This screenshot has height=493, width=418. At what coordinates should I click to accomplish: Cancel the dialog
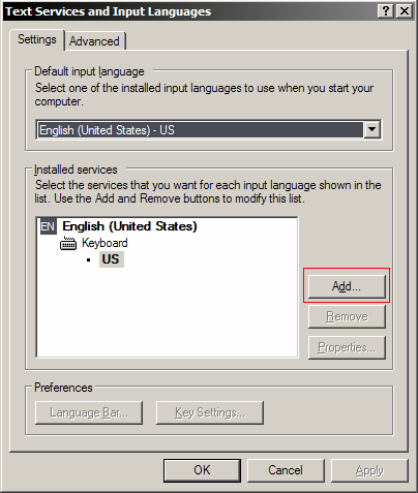[x=286, y=470]
